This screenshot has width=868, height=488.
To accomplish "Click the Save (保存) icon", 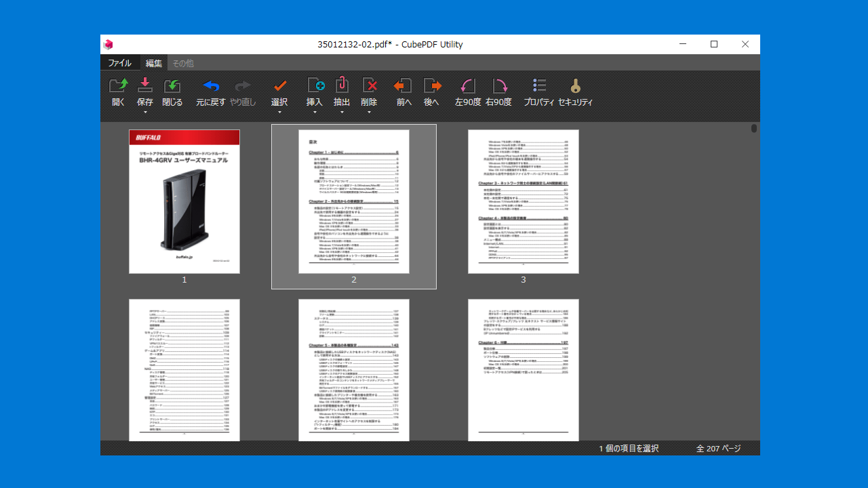I will click(x=145, y=86).
